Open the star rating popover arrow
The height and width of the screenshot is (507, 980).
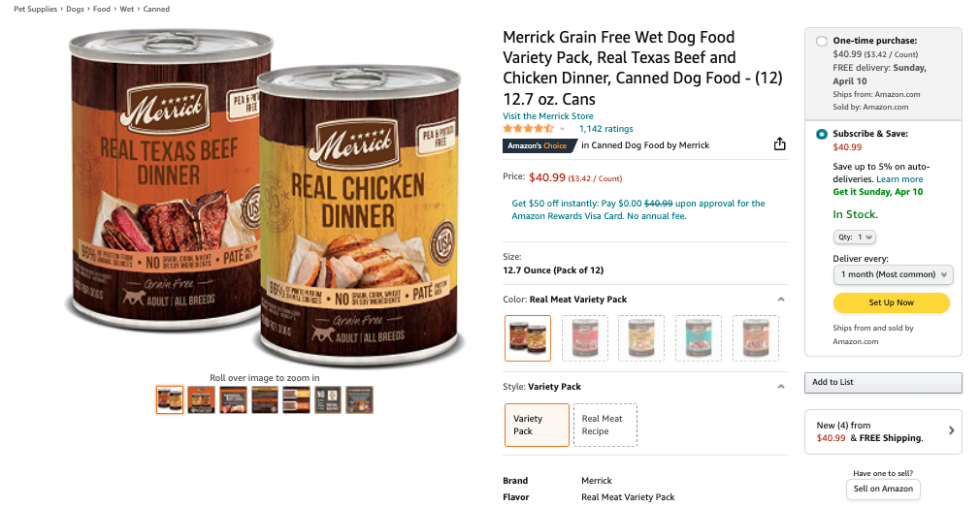click(563, 129)
